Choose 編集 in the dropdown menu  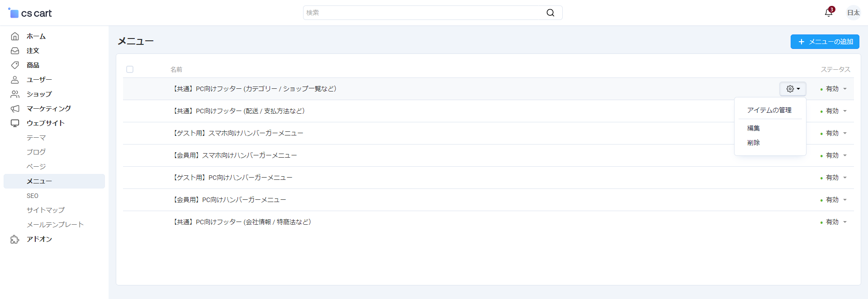point(754,128)
